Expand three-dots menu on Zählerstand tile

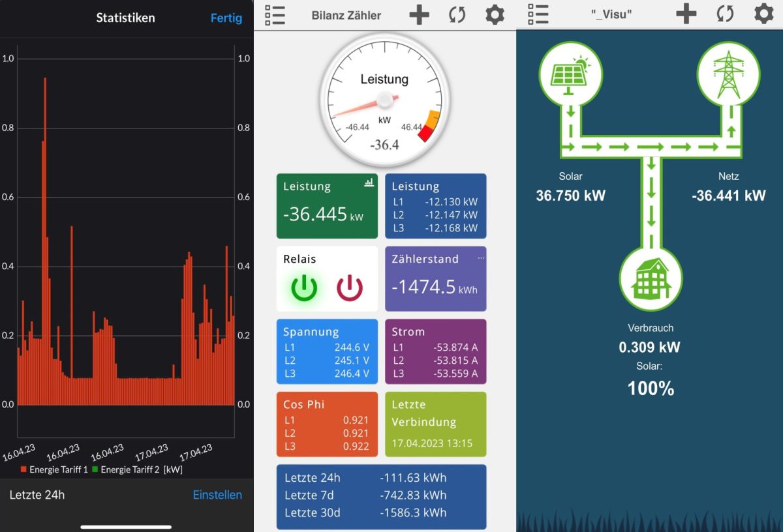coord(482,258)
